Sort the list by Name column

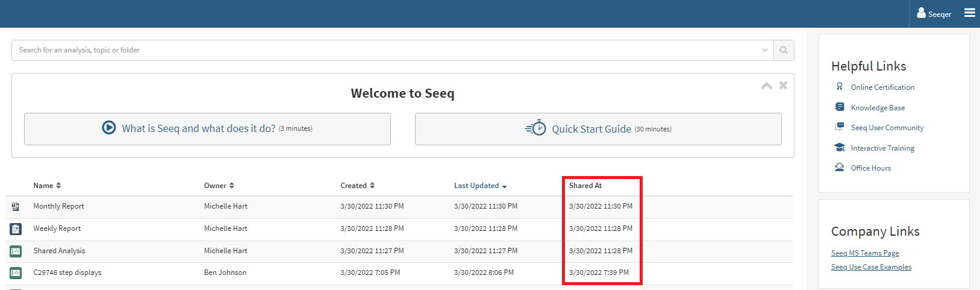coord(47,186)
